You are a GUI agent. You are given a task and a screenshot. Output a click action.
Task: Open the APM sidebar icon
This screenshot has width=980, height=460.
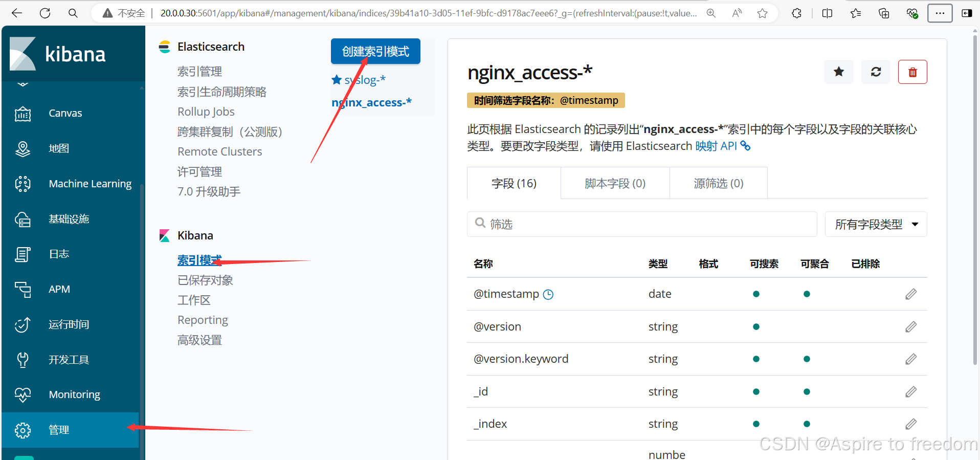tap(23, 289)
